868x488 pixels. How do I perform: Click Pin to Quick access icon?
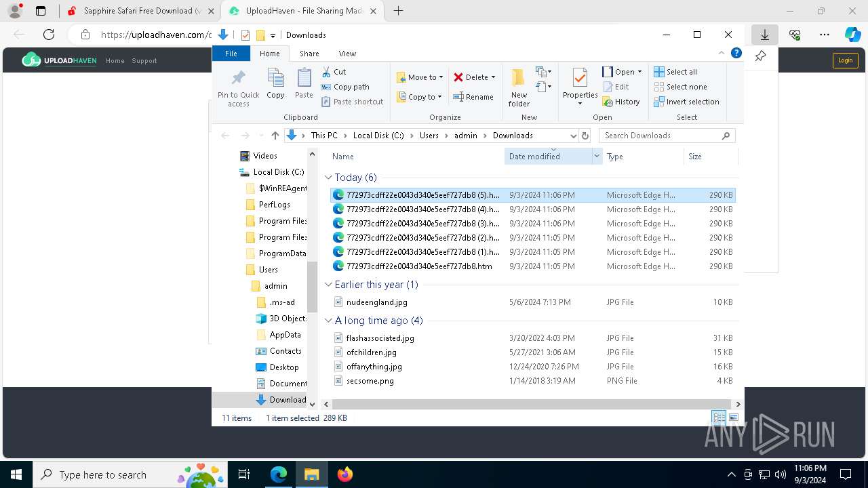point(238,88)
